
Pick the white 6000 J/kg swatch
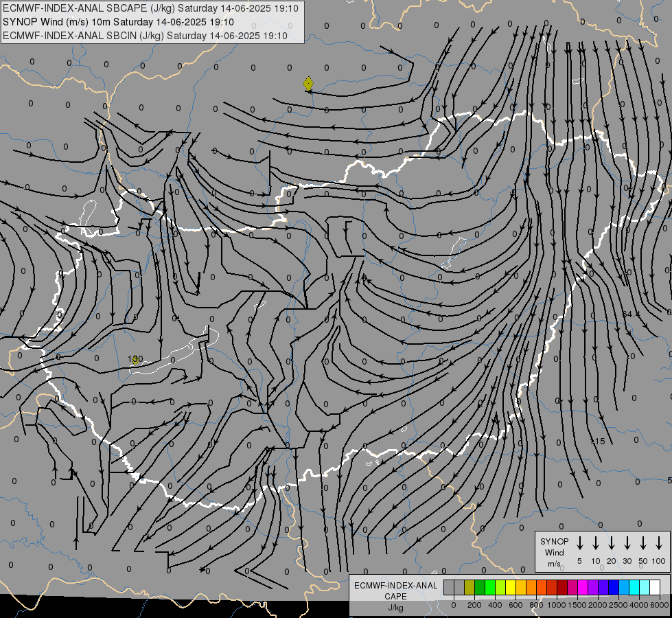(655, 587)
